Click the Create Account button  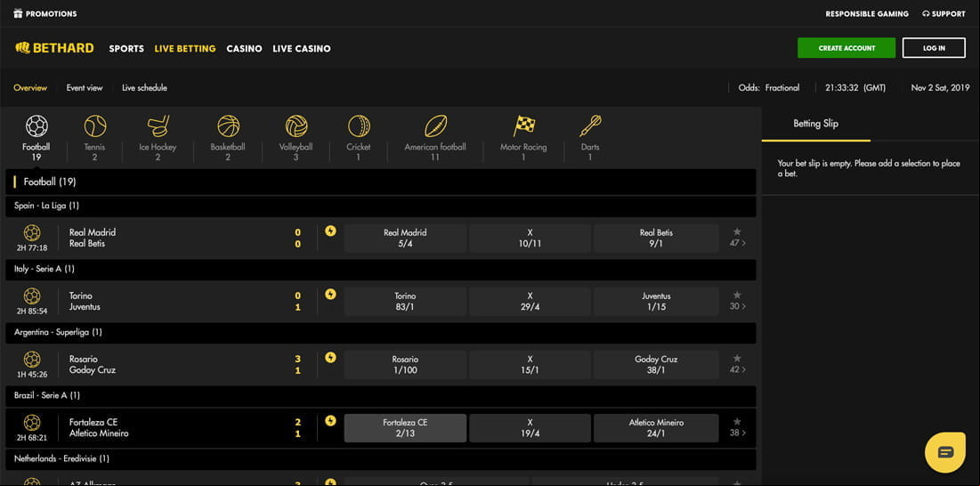(x=846, y=48)
